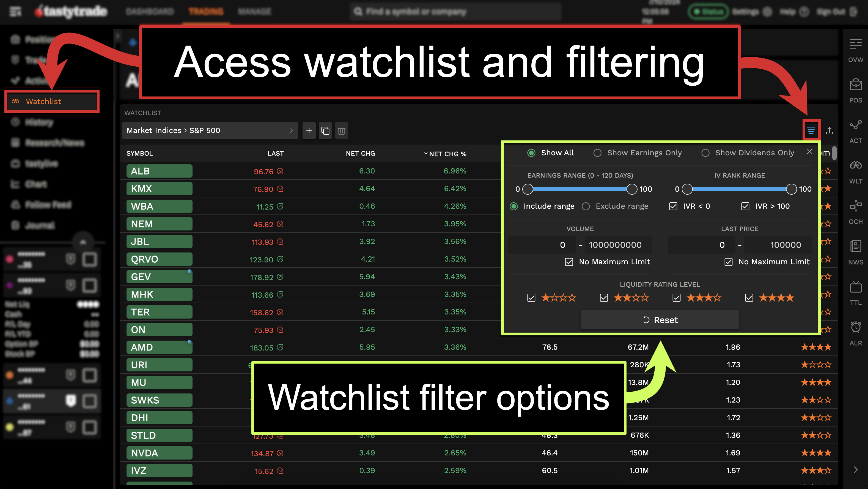Uncheck the IVR < 0 checkbox

click(673, 206)
